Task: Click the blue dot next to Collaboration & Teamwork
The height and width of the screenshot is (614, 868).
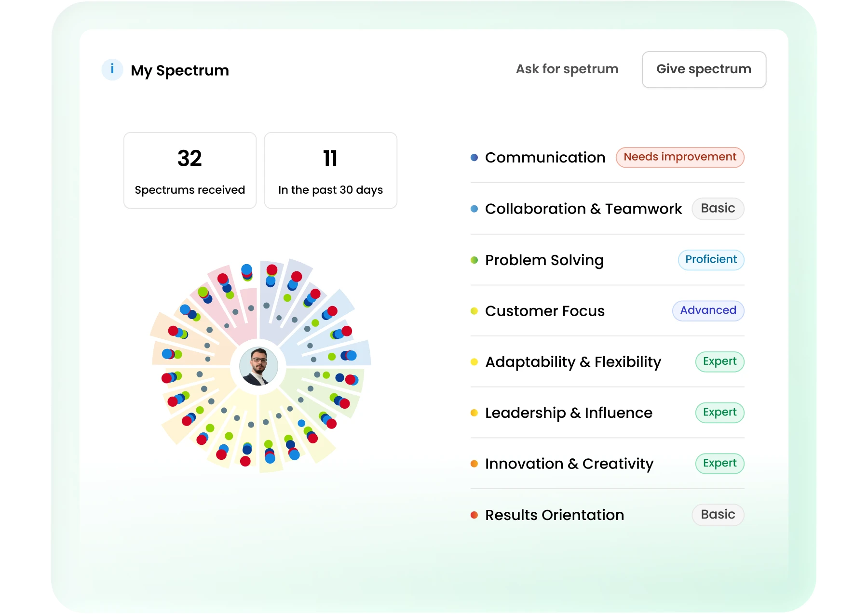Action: 474,208
